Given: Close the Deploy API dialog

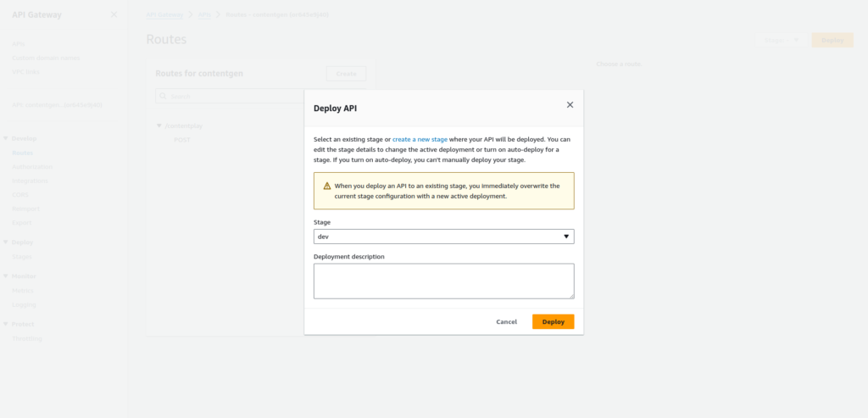Looking at the screenshot, I should click(570, 105).
